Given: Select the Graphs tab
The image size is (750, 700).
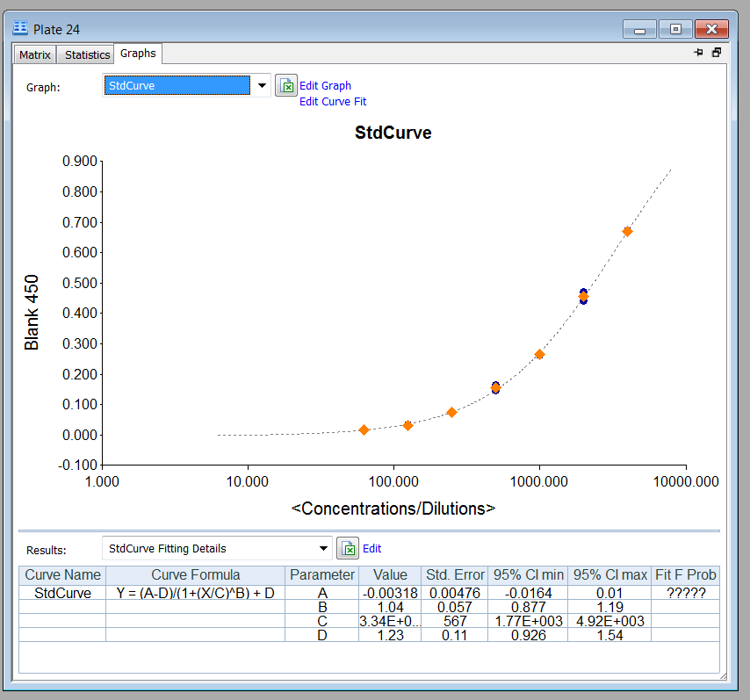Looking at the screenshot, I should [x=138, y=54].
